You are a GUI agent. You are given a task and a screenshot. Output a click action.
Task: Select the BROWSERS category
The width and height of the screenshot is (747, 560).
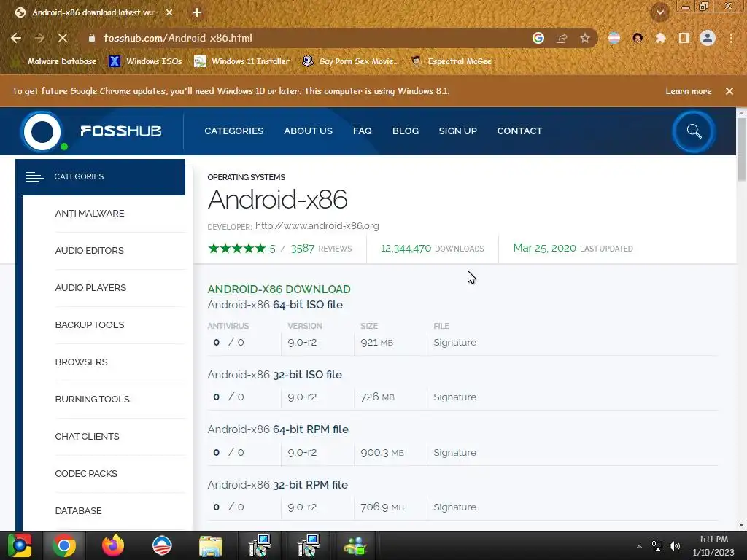(82, 362)
